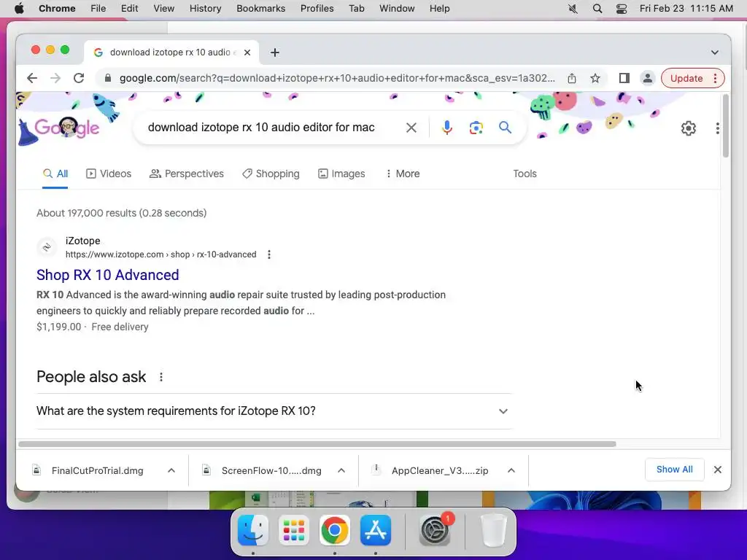Clear the search box with the X icon
The width and height of the screenshot is (747, 560).
[411, 128]
